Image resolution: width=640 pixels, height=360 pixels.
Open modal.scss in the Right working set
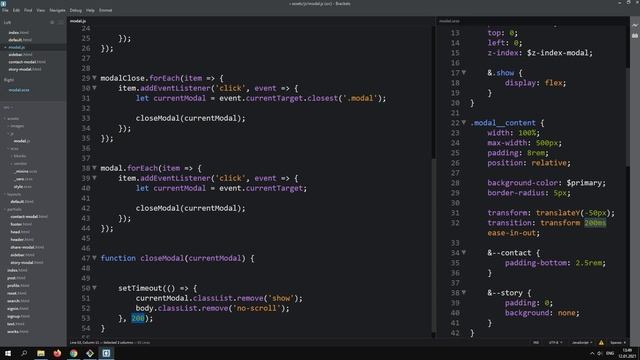pos(19,90)
